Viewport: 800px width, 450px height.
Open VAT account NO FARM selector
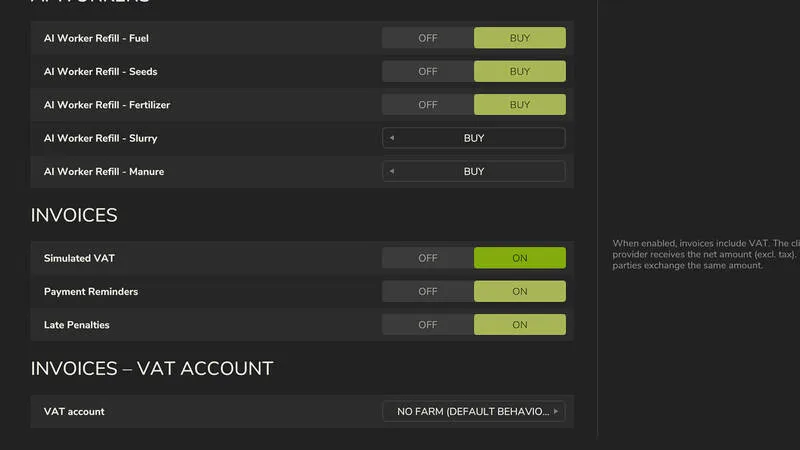[x=473, y=411]
